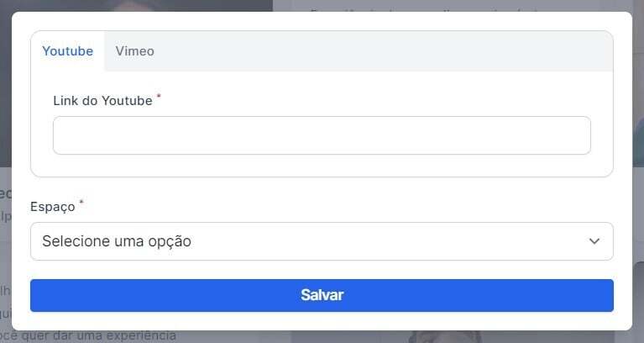Image resolution: width=644 pixels, height=343 pixels.
Task: Open the Espaço dropdown
Action: coord(322,241)
